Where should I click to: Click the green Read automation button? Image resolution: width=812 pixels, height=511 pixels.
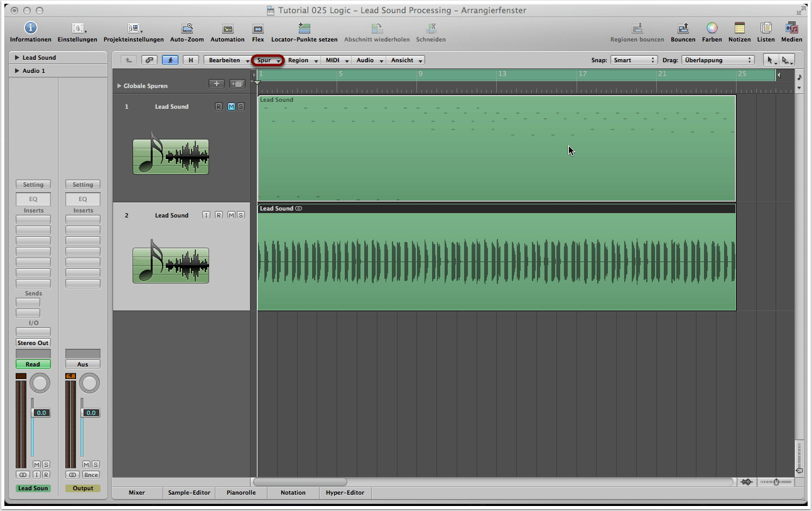coord(33,365)
